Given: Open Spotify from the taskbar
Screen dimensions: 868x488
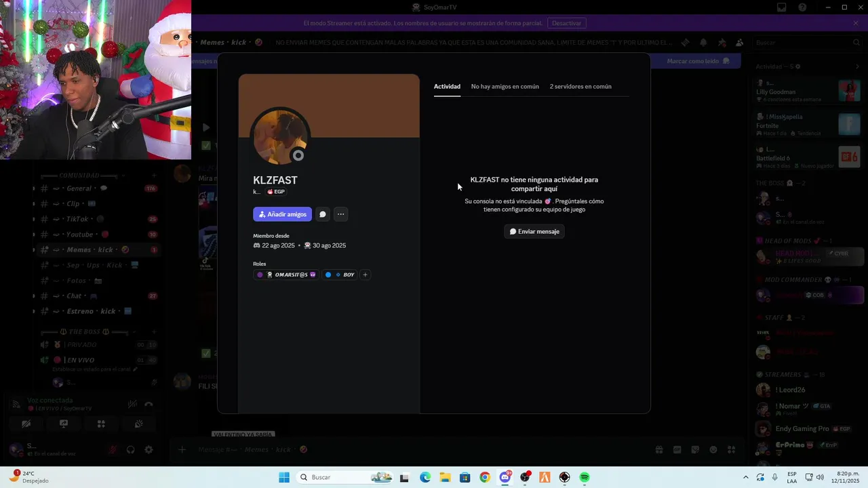Looking at the screenshot, I should coord(585,477).
